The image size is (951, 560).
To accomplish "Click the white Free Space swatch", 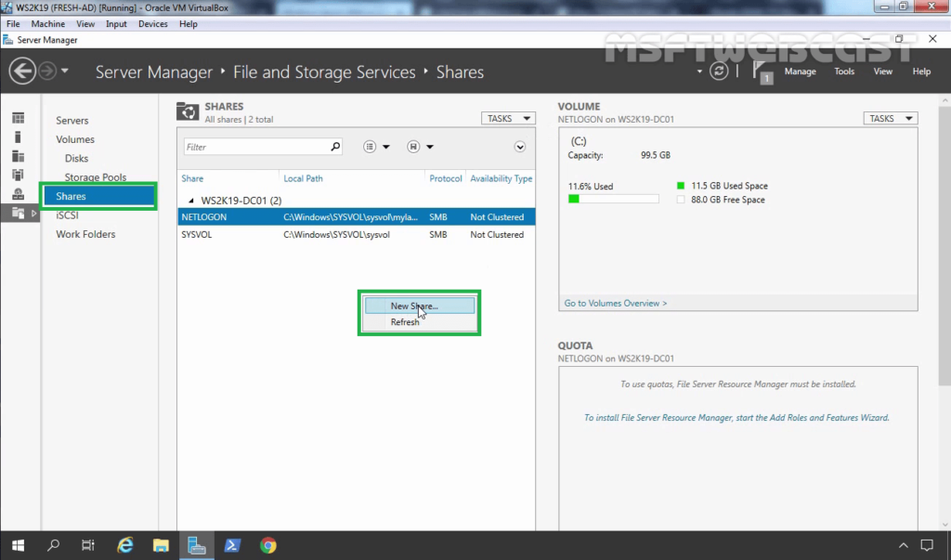I will click(681, 200).
